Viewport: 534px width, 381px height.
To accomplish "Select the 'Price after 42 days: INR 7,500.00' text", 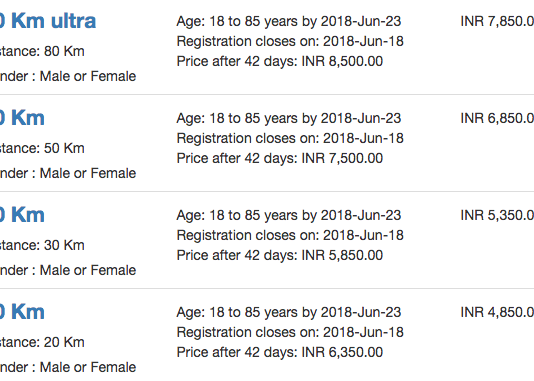I will 280,158.
